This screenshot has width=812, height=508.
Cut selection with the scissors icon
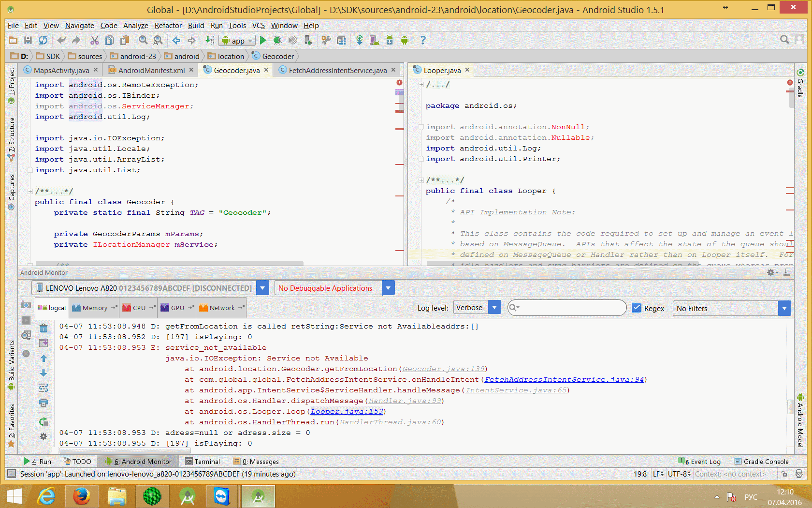pyautogui.click(x=95, y=40)
